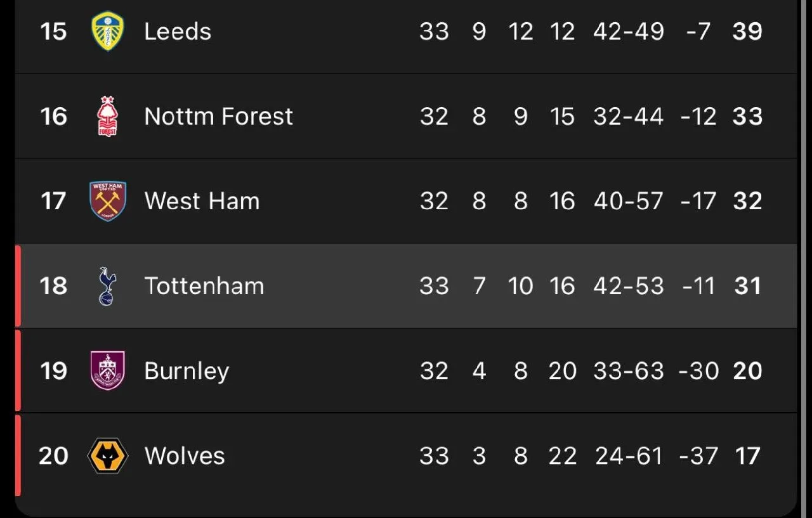Click the Nottm Forest club crest
812x518 pixels.
pos(108,116)
